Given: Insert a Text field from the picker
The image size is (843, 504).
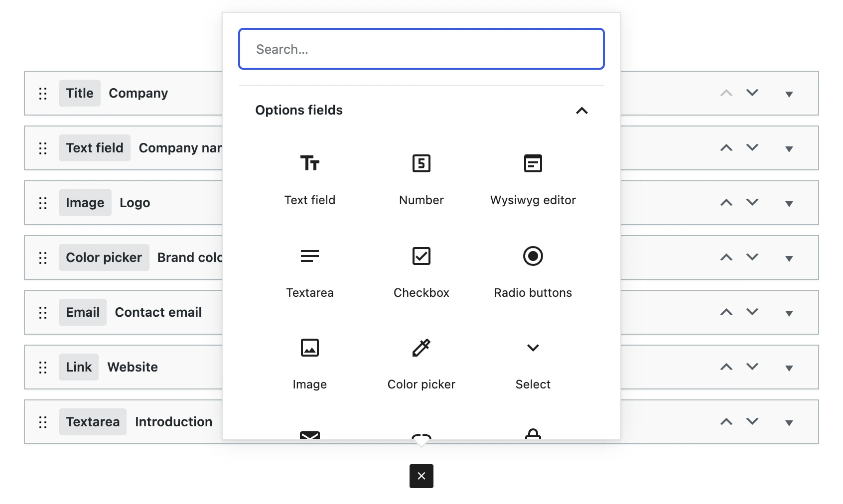Looking at the screenshot, I should pos(310,180).
